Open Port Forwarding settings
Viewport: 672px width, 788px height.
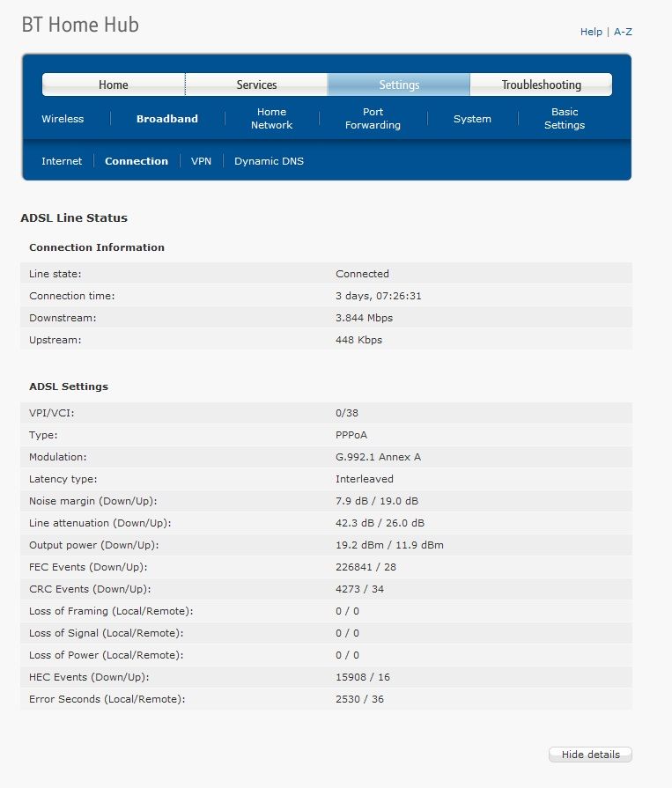373,119
